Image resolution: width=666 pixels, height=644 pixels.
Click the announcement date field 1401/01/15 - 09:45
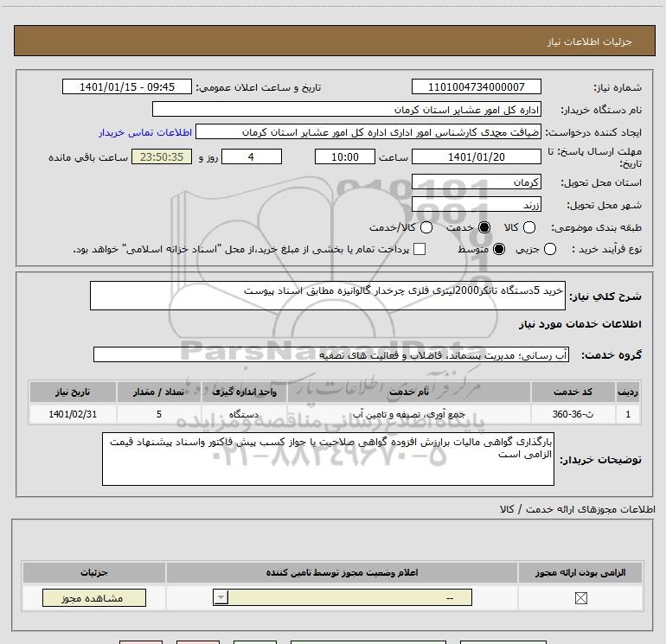pos(127,86)
